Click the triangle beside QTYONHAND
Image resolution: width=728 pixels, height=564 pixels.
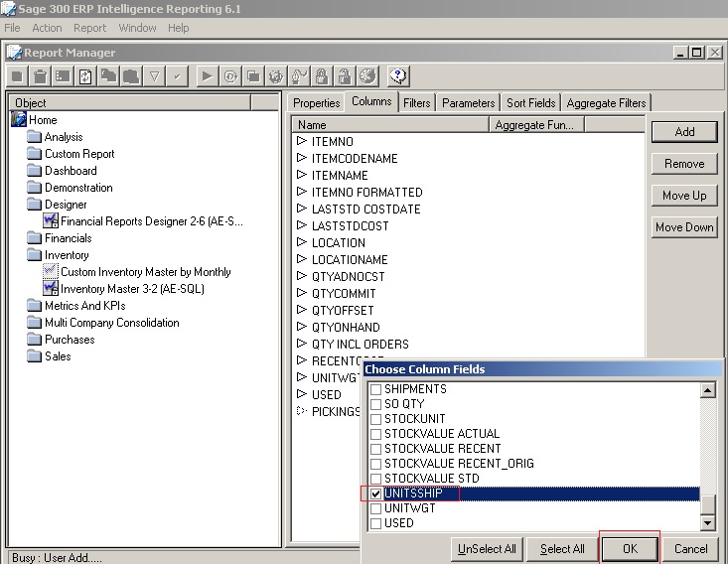pyautogui.click(x=302, y=327)
